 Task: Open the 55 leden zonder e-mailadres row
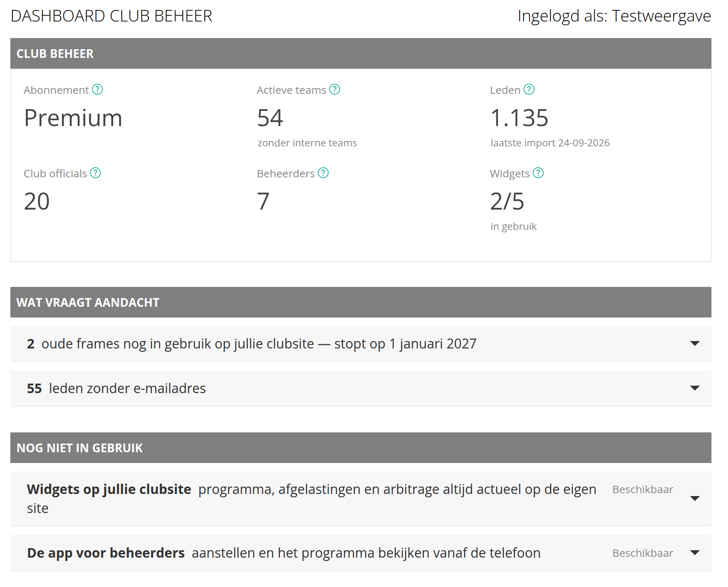point(361,389)
